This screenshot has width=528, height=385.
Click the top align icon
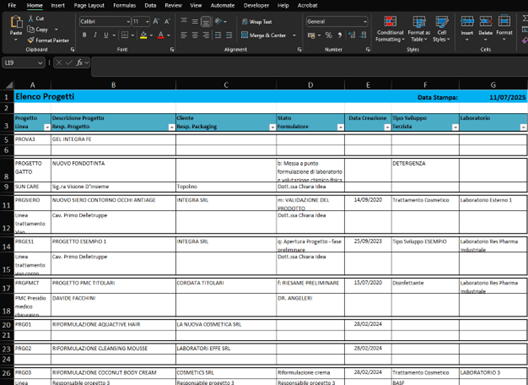[184, 21]
